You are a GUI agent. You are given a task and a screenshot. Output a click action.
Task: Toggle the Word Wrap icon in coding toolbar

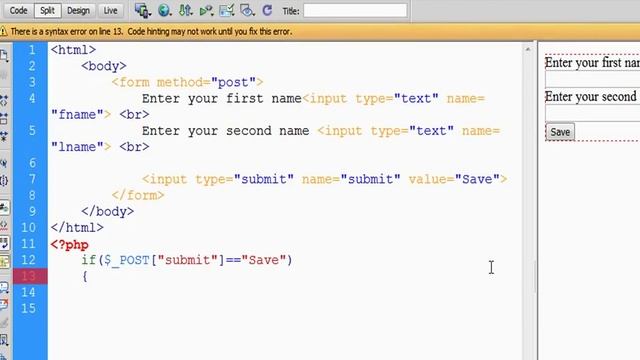[x=4, y=243]
